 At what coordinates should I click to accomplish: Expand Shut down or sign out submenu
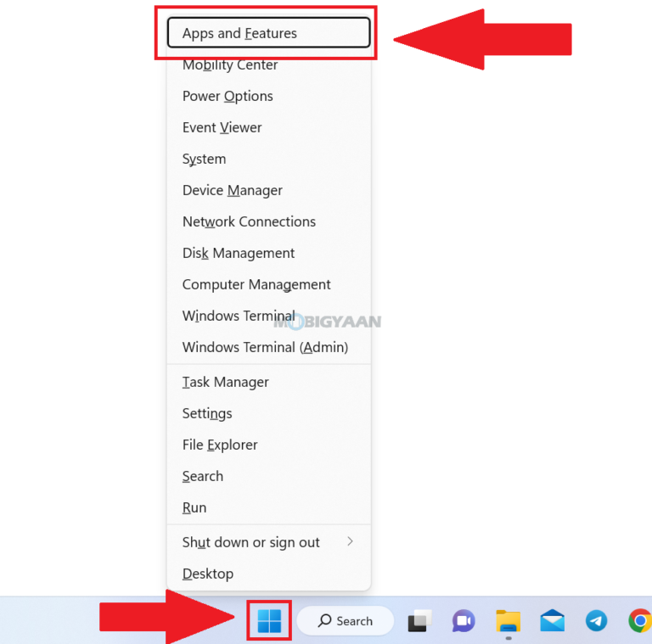tap(268, 542)
